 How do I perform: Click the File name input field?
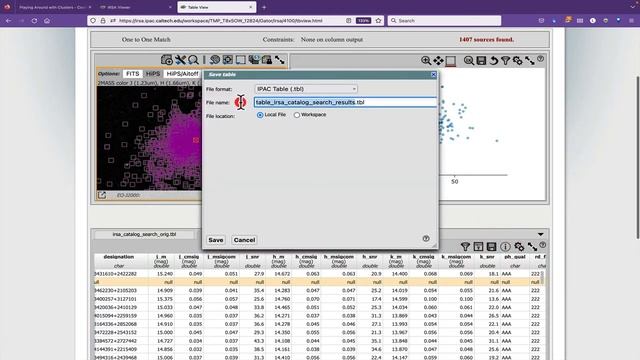coord(345,102)
